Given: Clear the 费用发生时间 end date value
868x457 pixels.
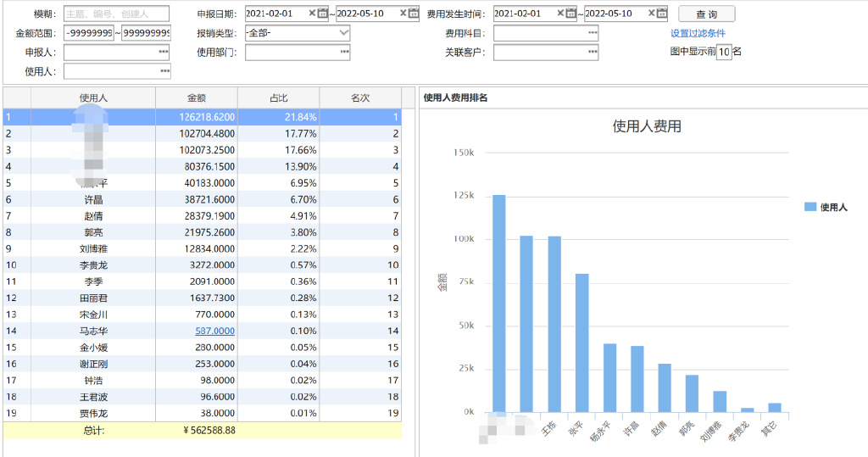Looking at the screenshot, I should coord(651,14).
